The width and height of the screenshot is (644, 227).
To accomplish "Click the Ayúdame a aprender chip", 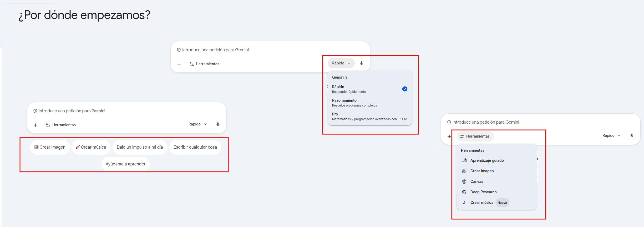I will pyautogui.click(x=125, y=164).
